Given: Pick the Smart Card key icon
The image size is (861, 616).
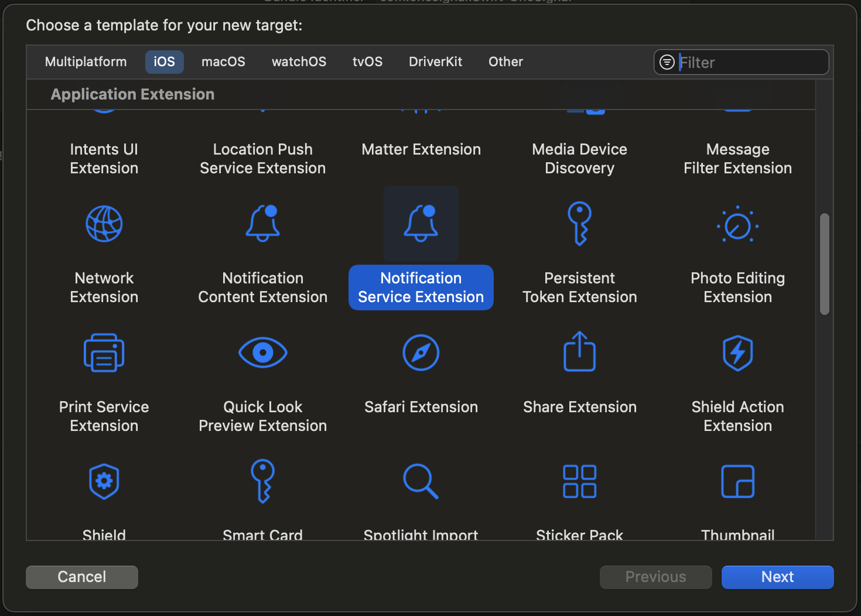Looking at the screenshot, I should pyautogui.click(x=262, y=481).
